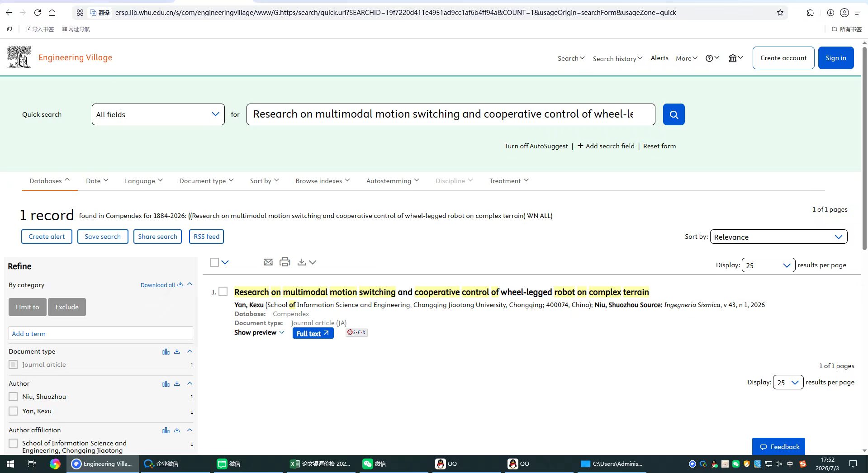868x473 pixels.
Task: Go to browser home icon
Action: 52,13
